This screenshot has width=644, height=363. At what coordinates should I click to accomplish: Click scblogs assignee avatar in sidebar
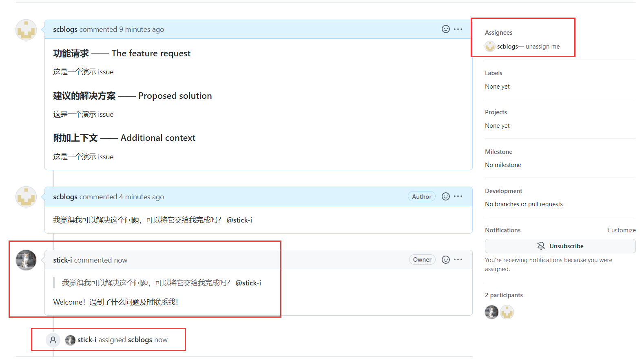tap(490, 47)
